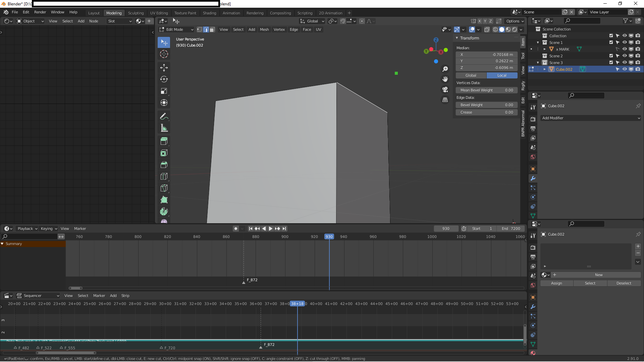Image resolution: width=644 pixels, height=362 pixels.
Task: Open the Sculpting workspace tab
Action: [136, 13]
